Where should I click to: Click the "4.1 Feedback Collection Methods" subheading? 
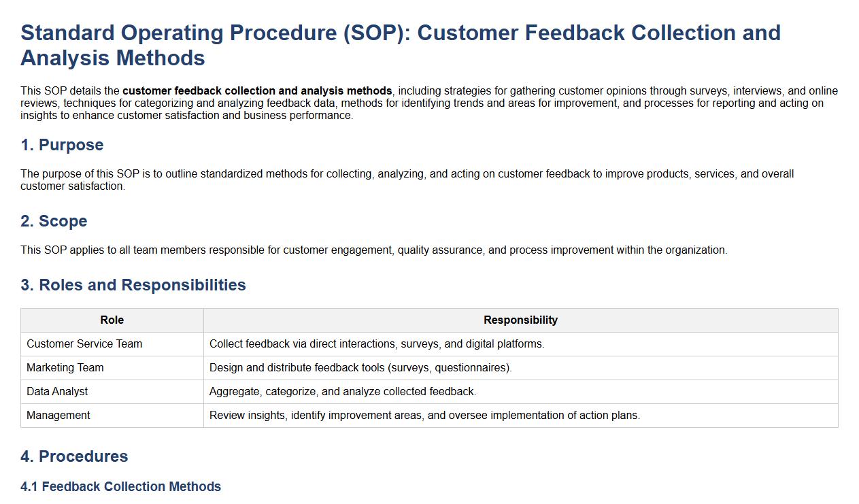click(x=120, y=487)
